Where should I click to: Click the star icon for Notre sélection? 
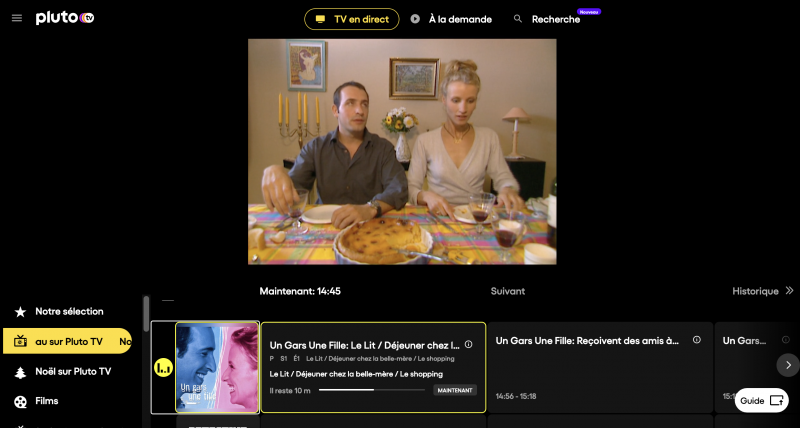pyautogui.click(x=20, y=312)
